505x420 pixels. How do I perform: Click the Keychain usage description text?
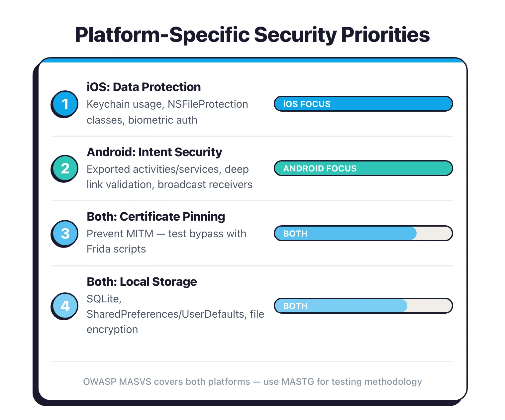tap(167, 112)
